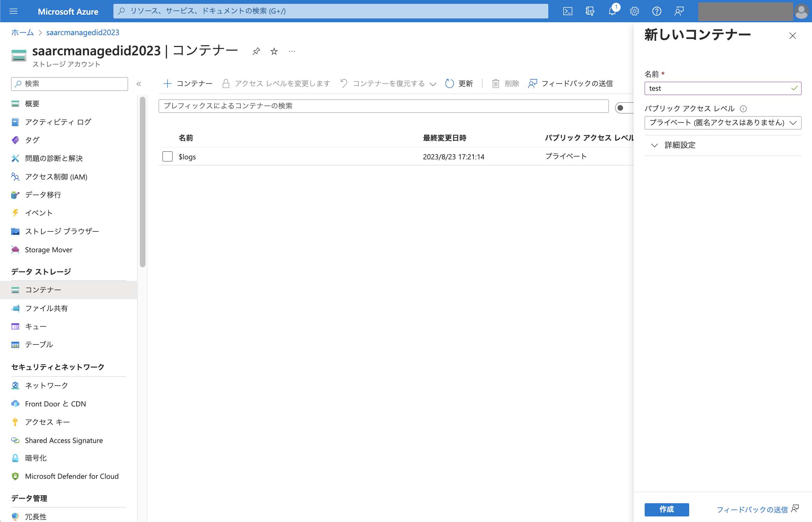The image size is (812, 522).
Task: Open the public access level dropdown
Action: pos(723,122)
